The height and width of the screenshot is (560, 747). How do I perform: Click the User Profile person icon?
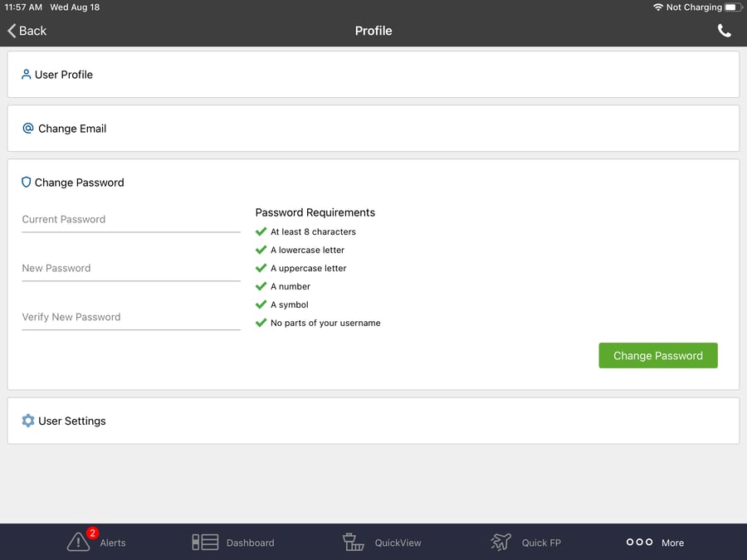[x=27, y=74]
